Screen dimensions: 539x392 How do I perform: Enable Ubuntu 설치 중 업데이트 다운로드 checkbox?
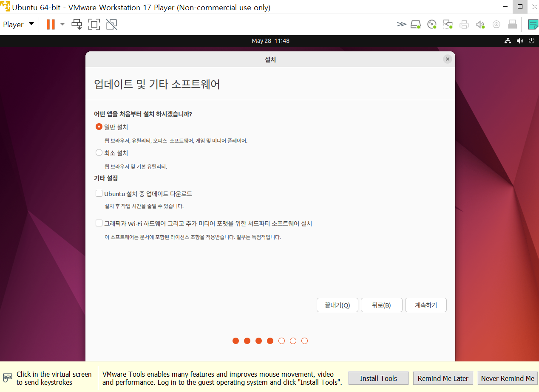pos(99,194)
